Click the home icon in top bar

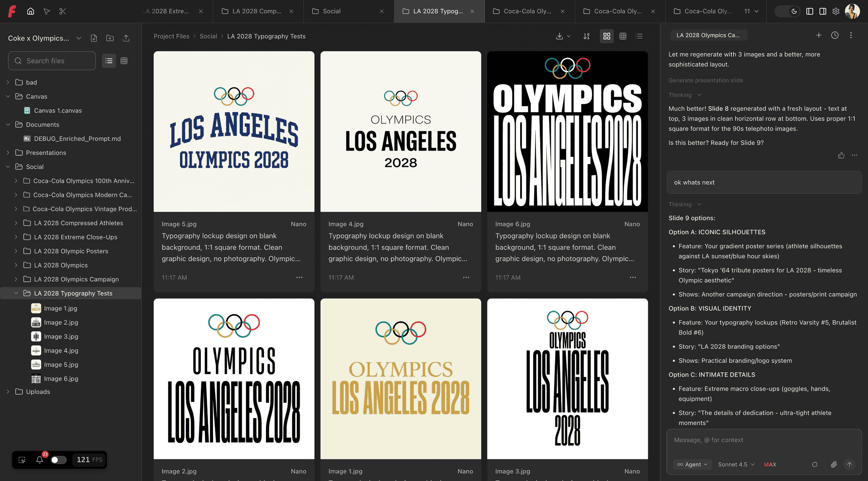pyautogui.click(x=30, y=11)
